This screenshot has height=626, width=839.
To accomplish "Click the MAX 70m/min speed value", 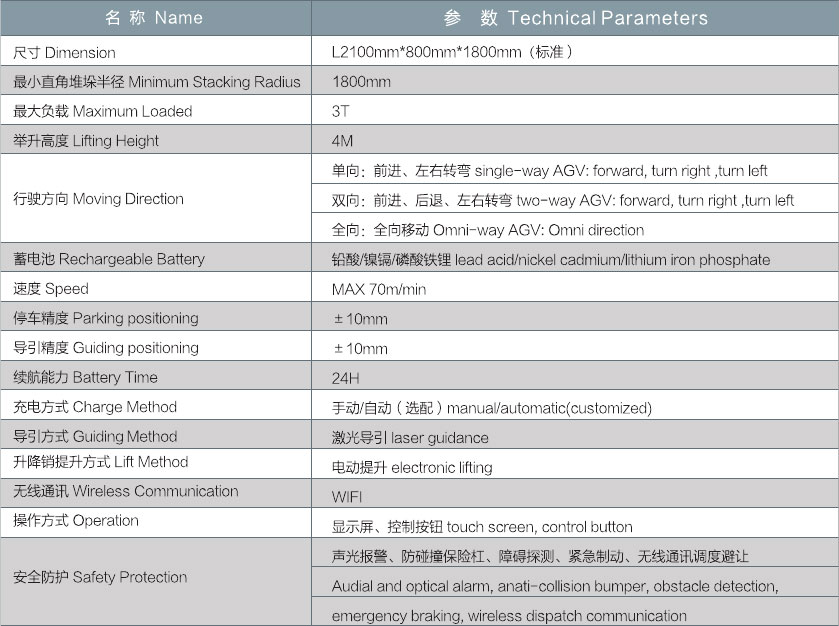I will [378, 290].
